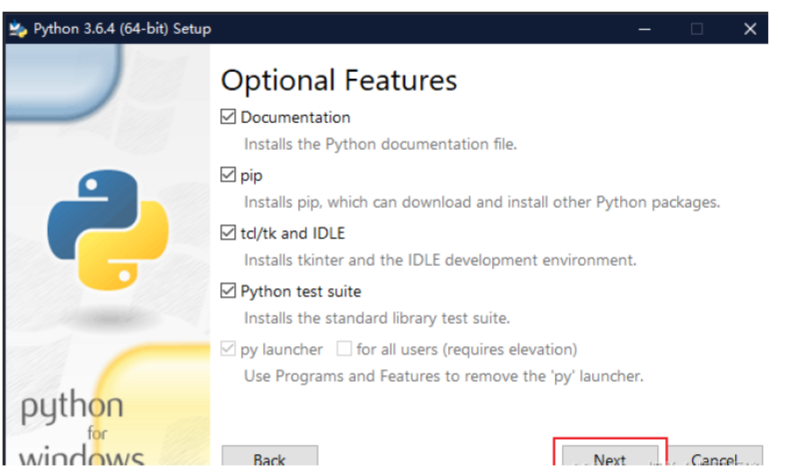
Task: Click the maximize button in title bar
Action: [697, 29]
